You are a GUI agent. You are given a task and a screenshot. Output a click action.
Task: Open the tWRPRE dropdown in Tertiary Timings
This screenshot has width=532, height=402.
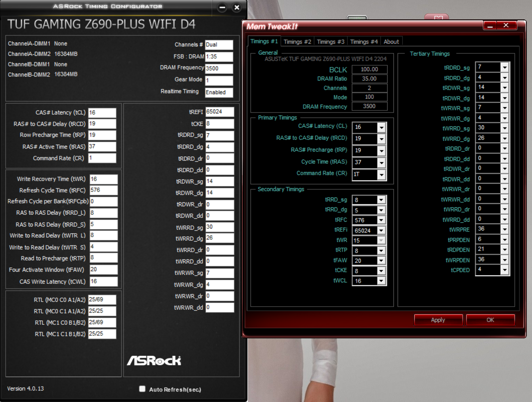(x=505, y=229)
